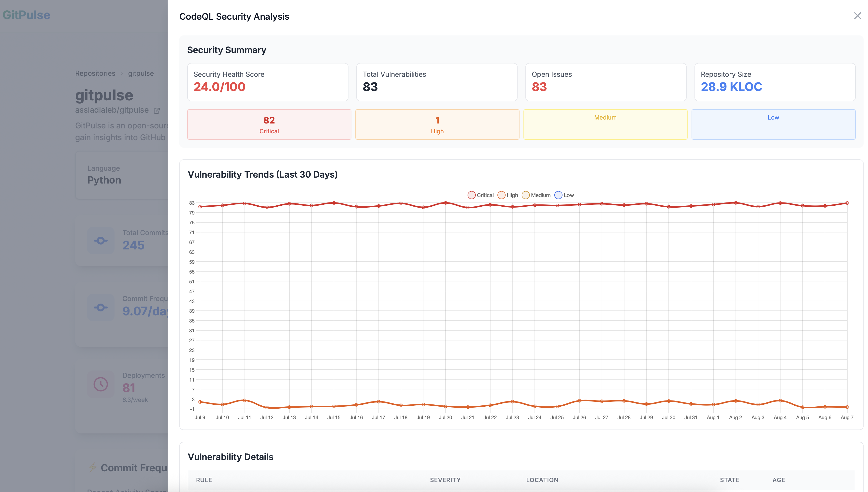Toggle High series in chart legend

pyautogui.click(x=508, y=195)
